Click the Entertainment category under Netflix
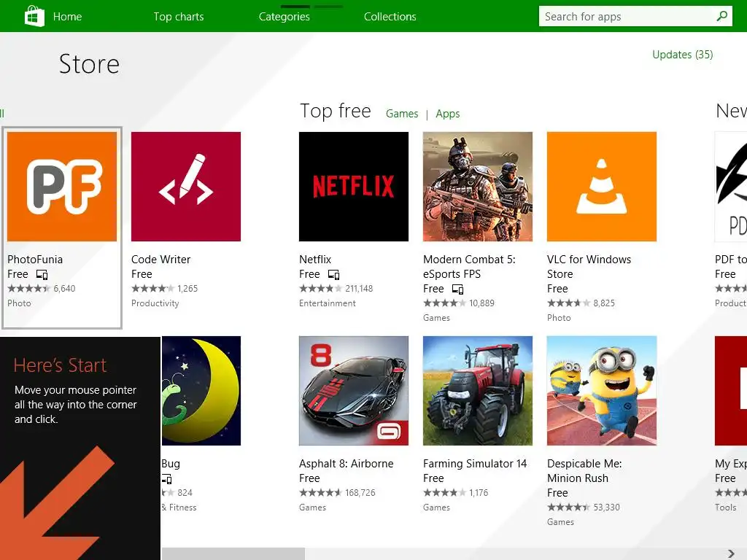Viewport: 747px width, 560px height. (328, 303)
